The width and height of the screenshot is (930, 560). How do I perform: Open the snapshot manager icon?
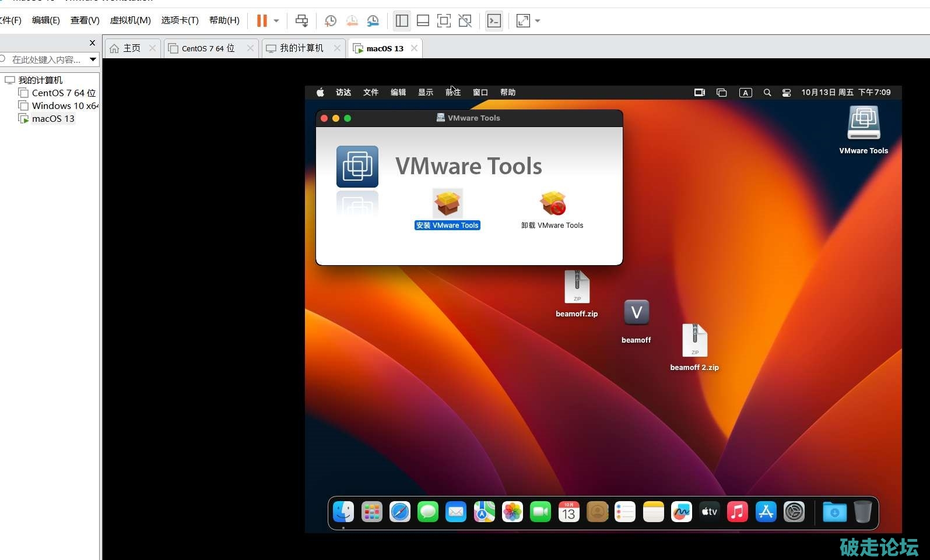tap(373, 21)
